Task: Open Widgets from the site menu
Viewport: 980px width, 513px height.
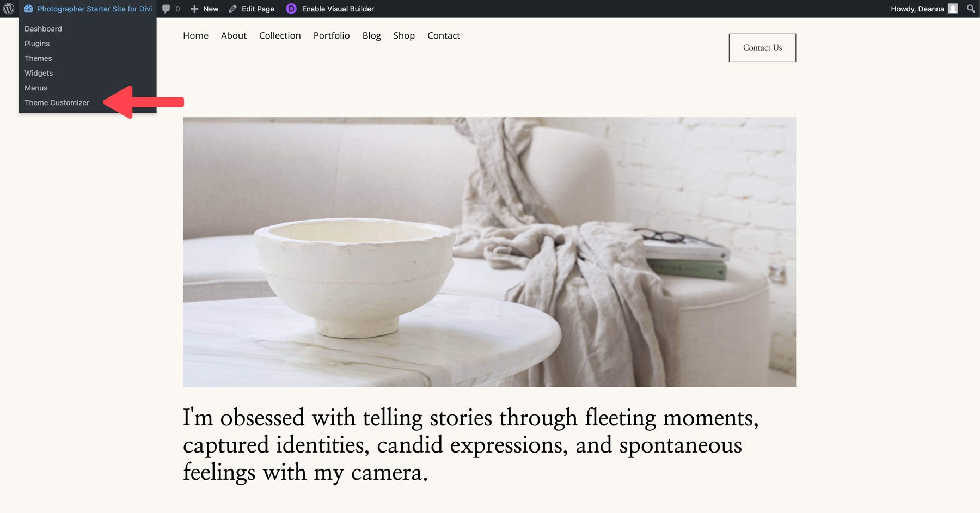Action: pos(39,73)
